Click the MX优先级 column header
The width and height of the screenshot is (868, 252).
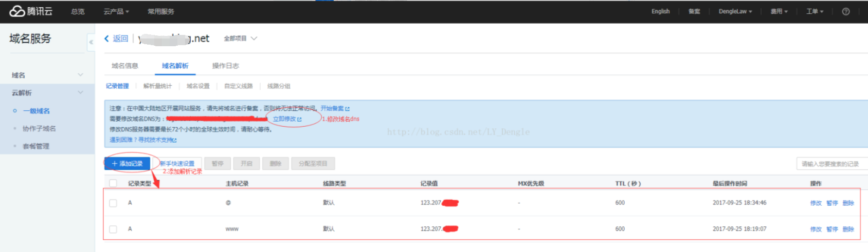click(531, 183)
